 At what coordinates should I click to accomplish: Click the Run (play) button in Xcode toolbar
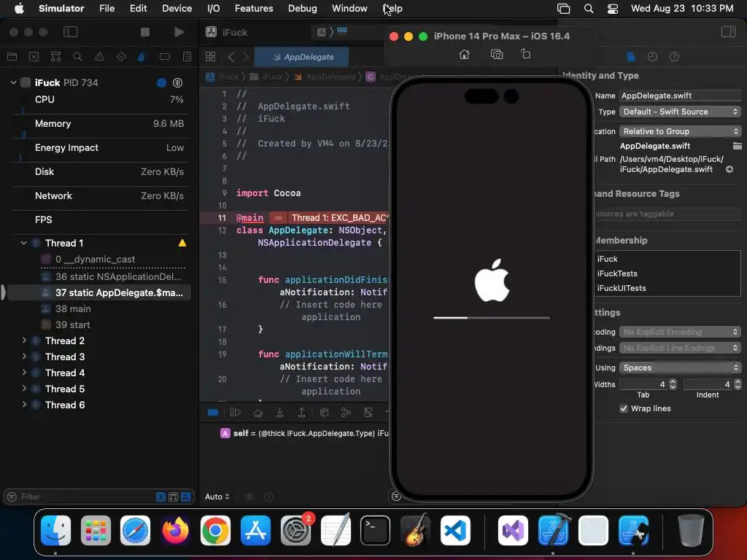pos(179,32)
